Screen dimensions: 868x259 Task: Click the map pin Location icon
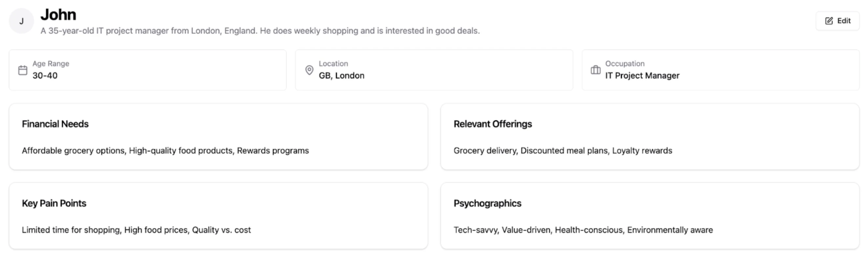coord(309,70)
